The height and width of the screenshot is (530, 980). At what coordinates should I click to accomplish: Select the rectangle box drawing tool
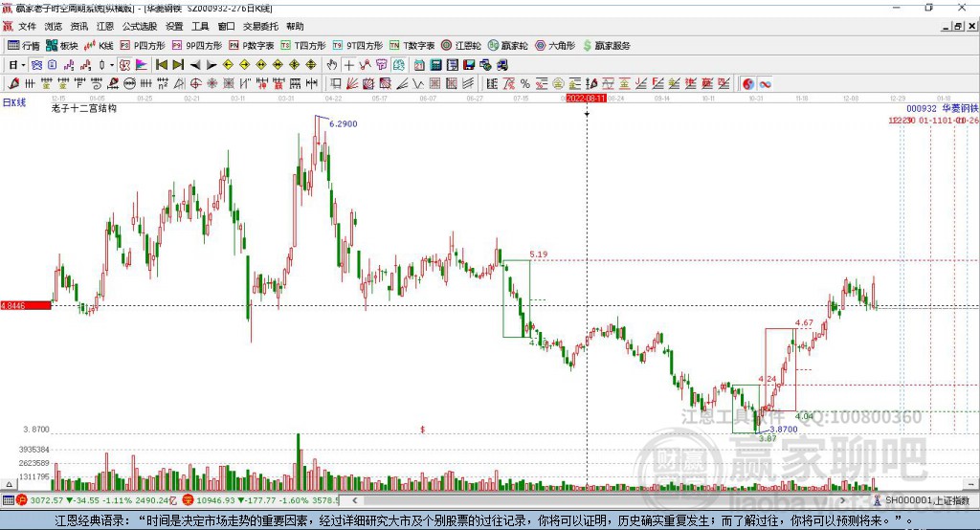[x=336, y=84]
